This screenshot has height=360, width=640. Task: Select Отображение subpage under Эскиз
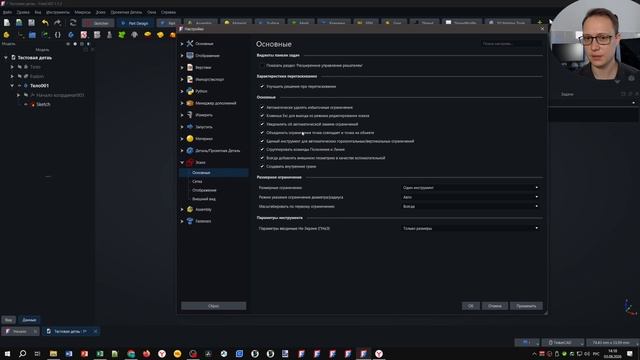pos(204,190)
